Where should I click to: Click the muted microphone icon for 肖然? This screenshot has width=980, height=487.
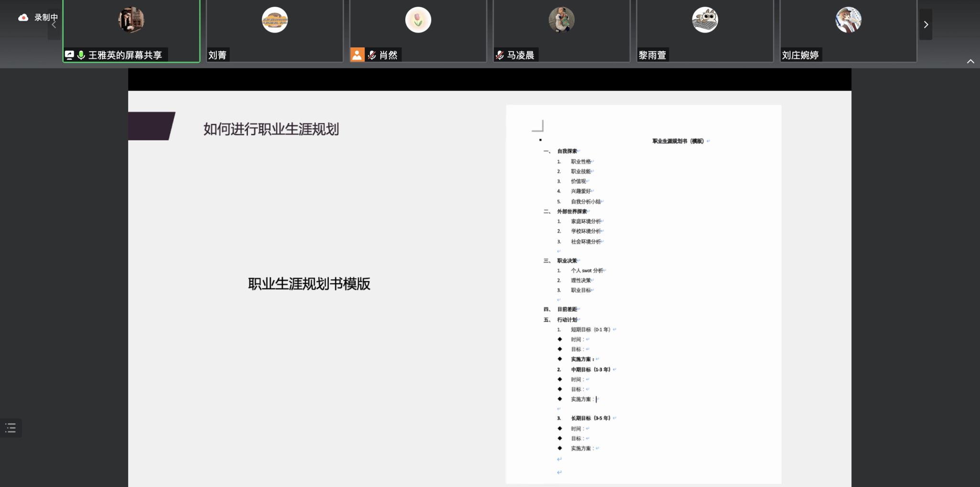372,55
